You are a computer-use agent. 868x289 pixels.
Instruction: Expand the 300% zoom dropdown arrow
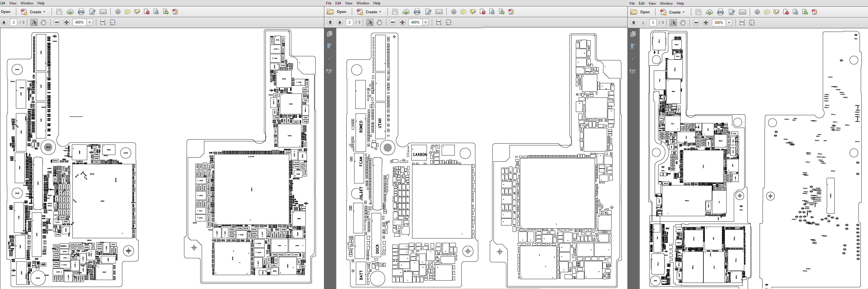[x=729, y=23]
